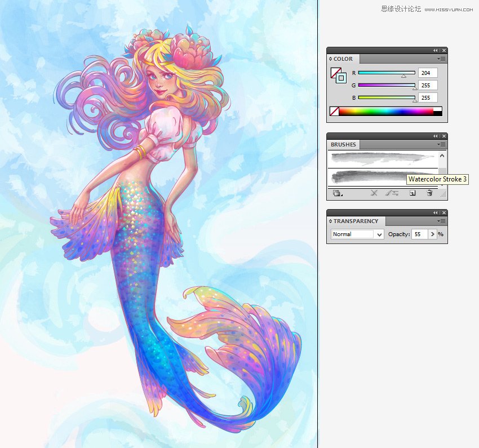The image size is (479, 448).
Task: Click the Opacity value field
Action: [419, 234]
